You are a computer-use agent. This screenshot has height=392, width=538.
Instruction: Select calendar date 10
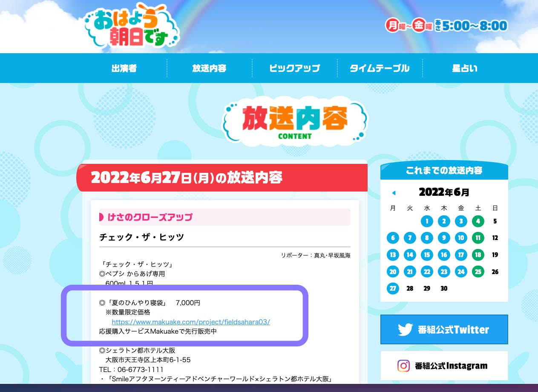click(461, 238)
